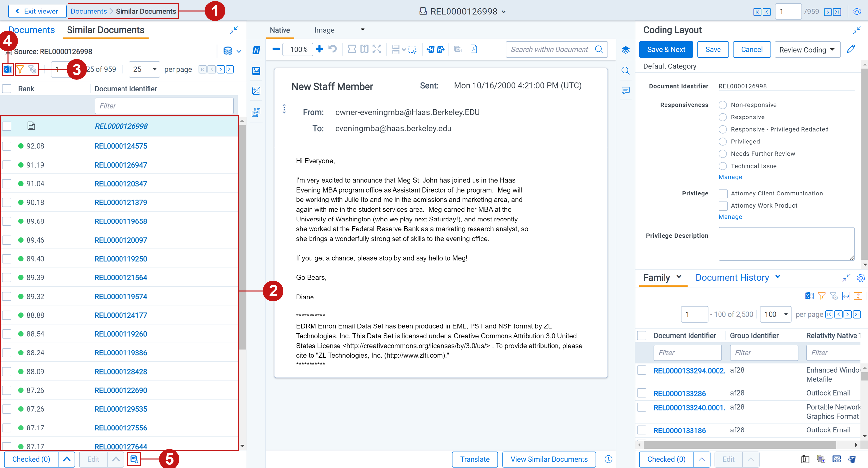868x468 pixels.
Task: Export Similar Documents list to Excel
Action: pos(8,69)
